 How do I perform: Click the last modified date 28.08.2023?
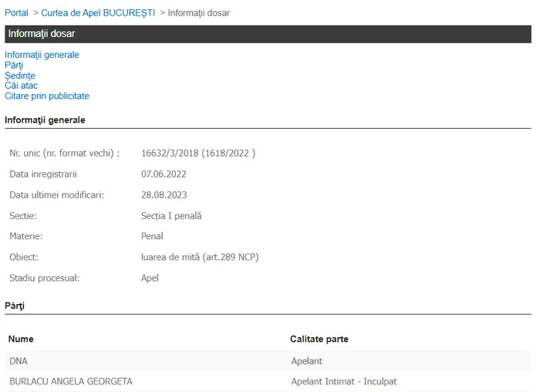[x=164, y=195]
